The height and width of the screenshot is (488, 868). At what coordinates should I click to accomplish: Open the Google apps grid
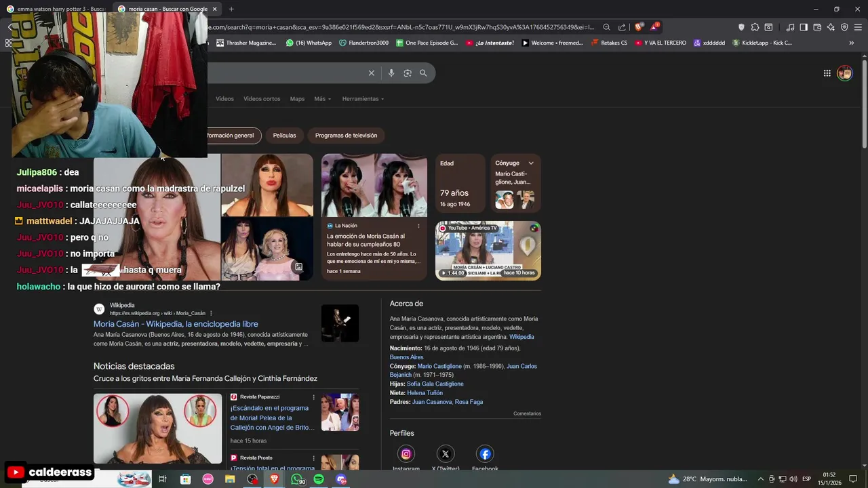click(x=827, y=73)
